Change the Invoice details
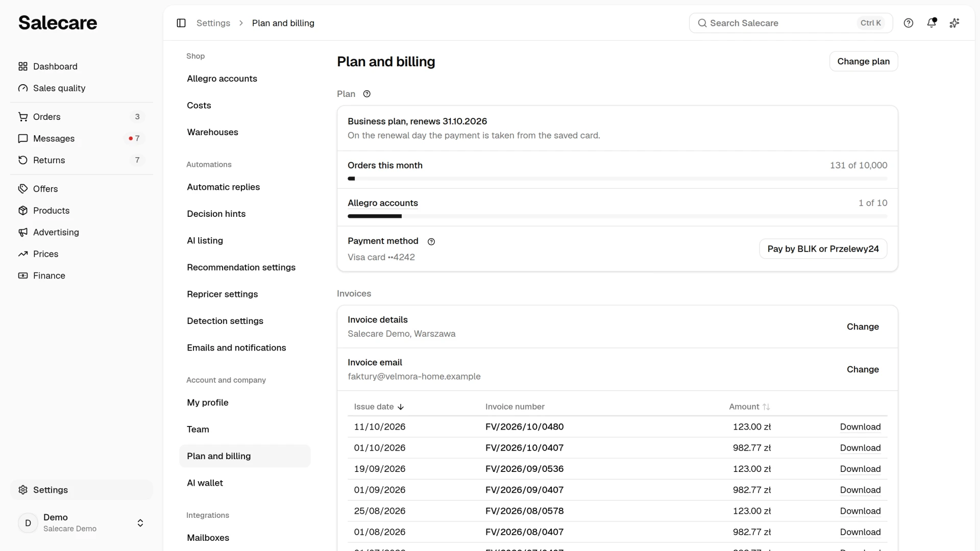The height and width of the screenshot is (551, 980). point(863,327)
